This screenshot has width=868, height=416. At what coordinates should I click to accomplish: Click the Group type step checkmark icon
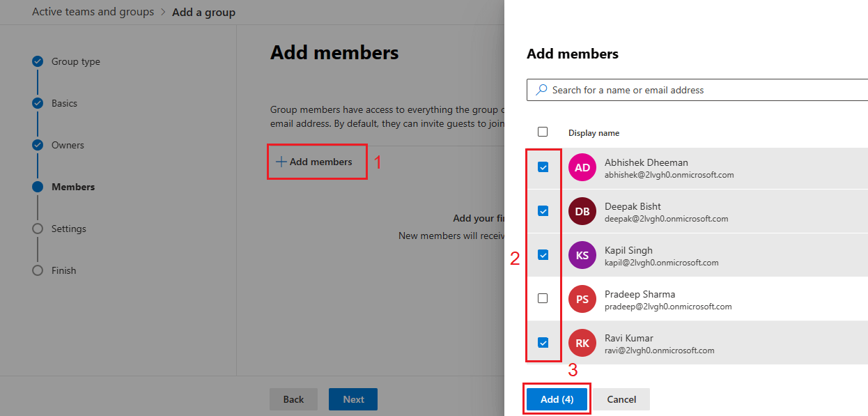(38, 61)
